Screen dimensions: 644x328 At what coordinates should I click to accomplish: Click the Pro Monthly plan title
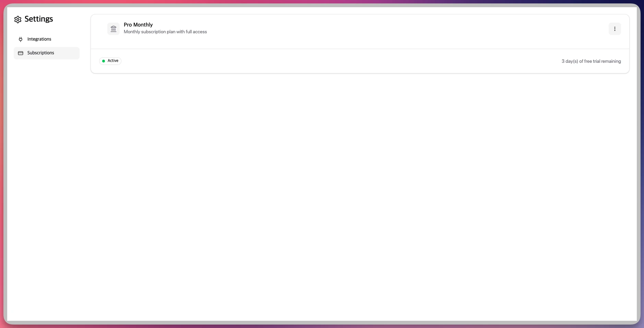coord(138,25)
